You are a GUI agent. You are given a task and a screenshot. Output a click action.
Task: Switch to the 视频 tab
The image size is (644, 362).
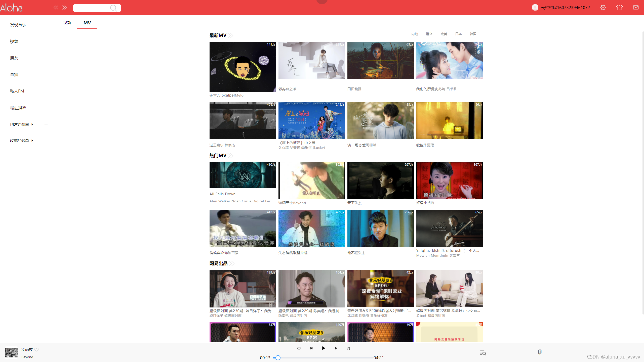[x=67, y=23]
